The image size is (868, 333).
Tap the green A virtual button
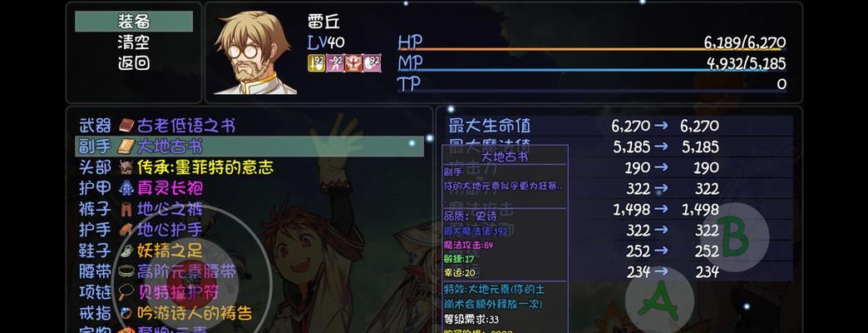click(x=659, y=300)
